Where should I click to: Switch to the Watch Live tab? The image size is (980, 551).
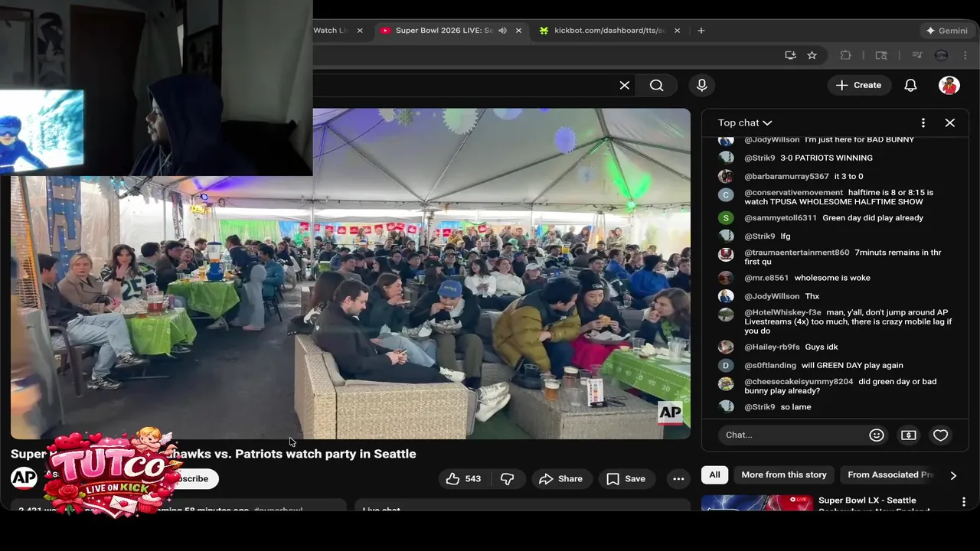click(x=331, y=31)
